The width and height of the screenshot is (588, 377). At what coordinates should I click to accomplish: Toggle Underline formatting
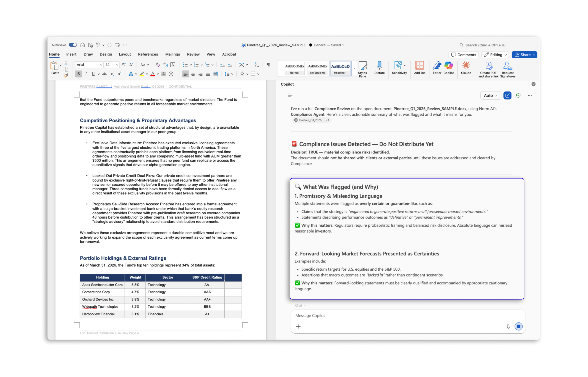pos(93,74)
